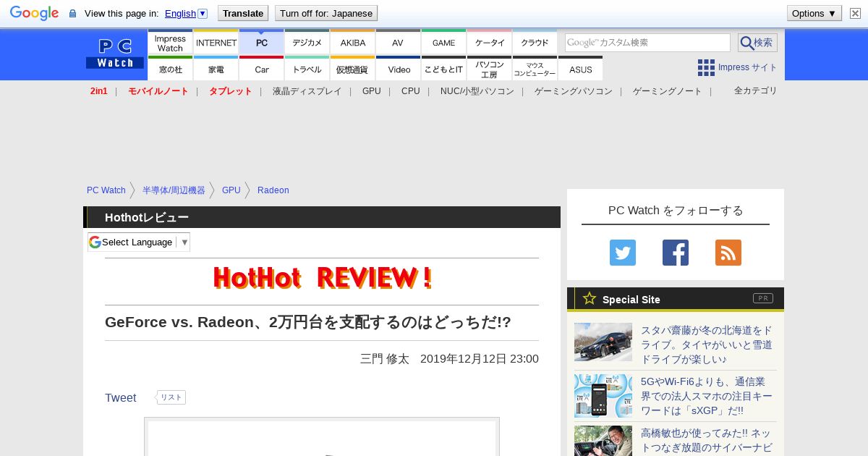
Task: Go to the モバイルノート category
Action: [x=158, y=91]
